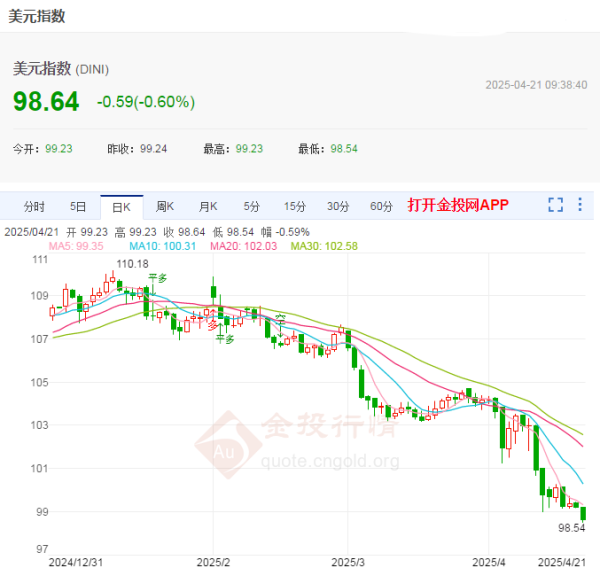Open fullscreen chart view icon
Viewport: 600px width, 568px height.
pos(555,205)
